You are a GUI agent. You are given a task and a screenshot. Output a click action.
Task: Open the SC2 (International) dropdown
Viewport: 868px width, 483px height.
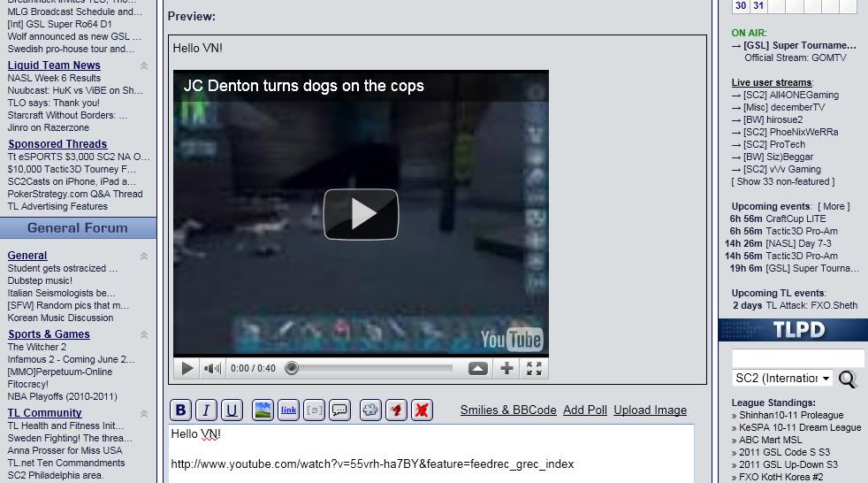click(782, 379)
